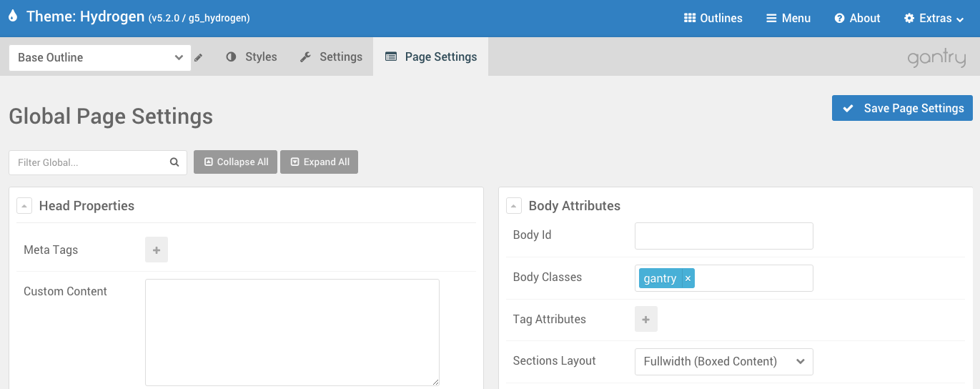The image size is (980, 389).
Task: Add a Meta Tags entry with the plus
Action: [157, 250]
